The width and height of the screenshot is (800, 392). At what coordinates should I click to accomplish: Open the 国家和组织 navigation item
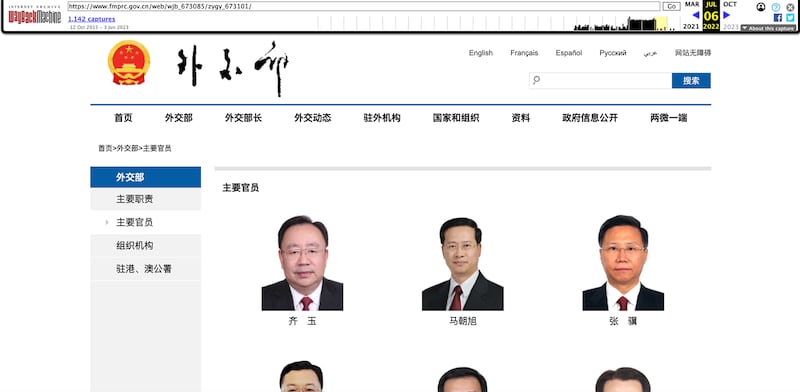point(456,118)
